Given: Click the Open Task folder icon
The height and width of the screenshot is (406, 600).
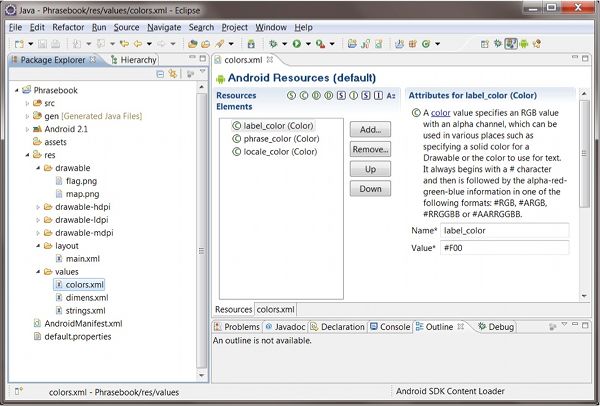Looking at the screenshot, I should pyautogui.click(x=206, y=44).
